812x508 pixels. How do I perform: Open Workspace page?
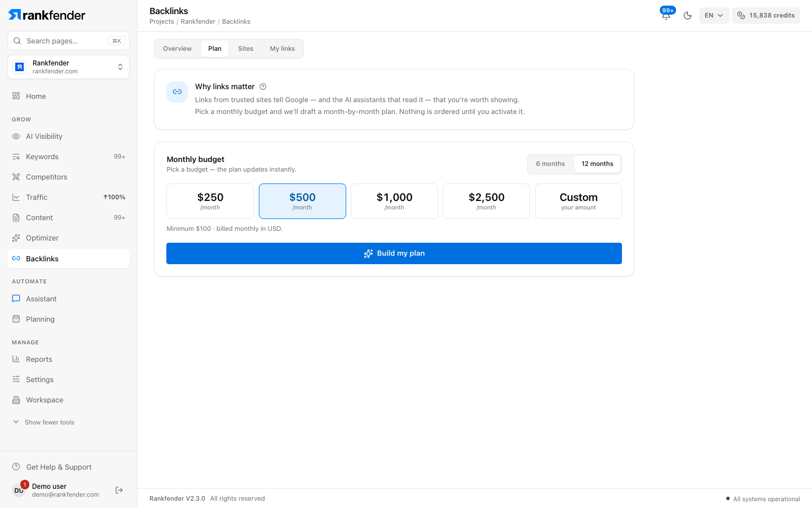click(x=68, y=400)
